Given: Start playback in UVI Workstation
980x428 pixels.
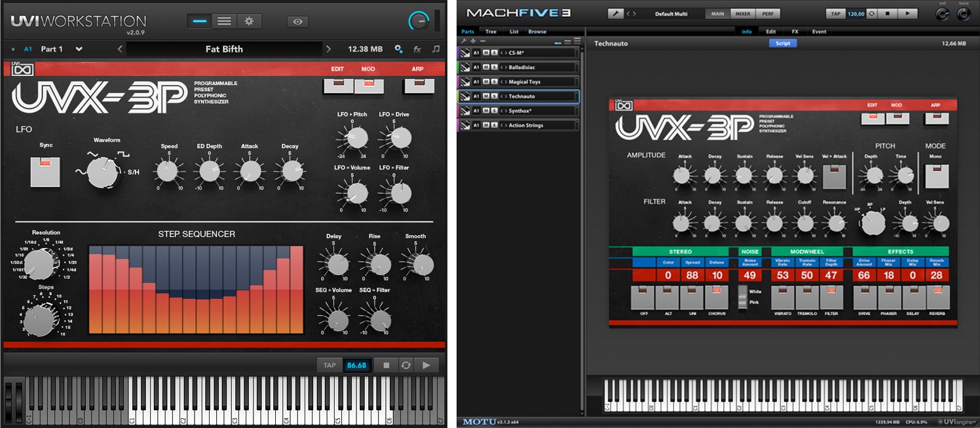Looking at the screenshot, I should (426, 365).
